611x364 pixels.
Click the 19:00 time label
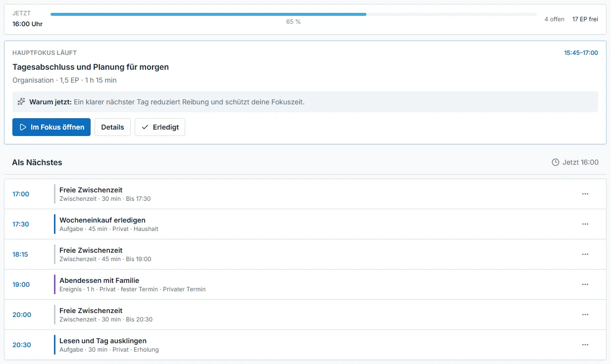(21, 284)
